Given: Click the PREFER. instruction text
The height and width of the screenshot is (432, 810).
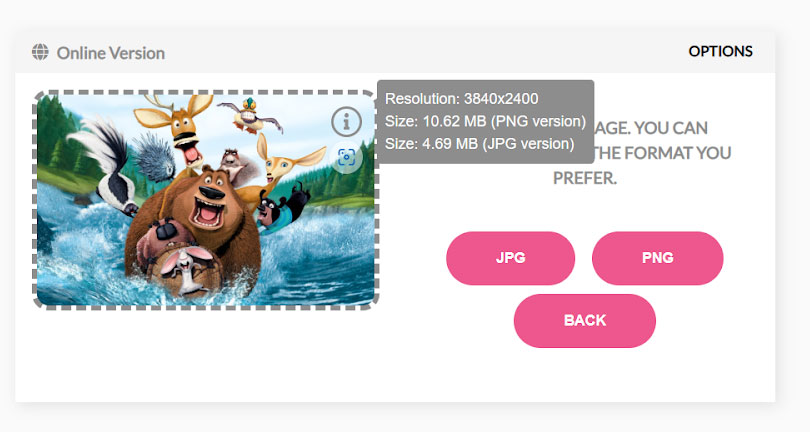Looking at the screenshot, I should [x=584, y=178].
